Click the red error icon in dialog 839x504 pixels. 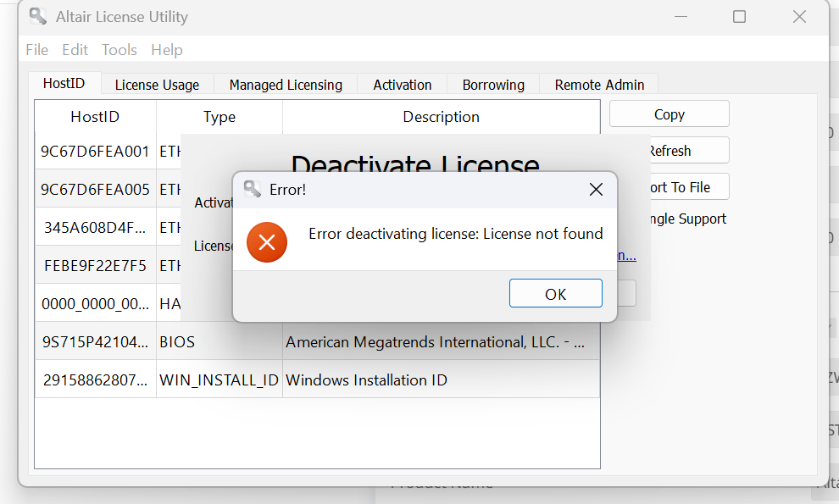tap(266, 242)
